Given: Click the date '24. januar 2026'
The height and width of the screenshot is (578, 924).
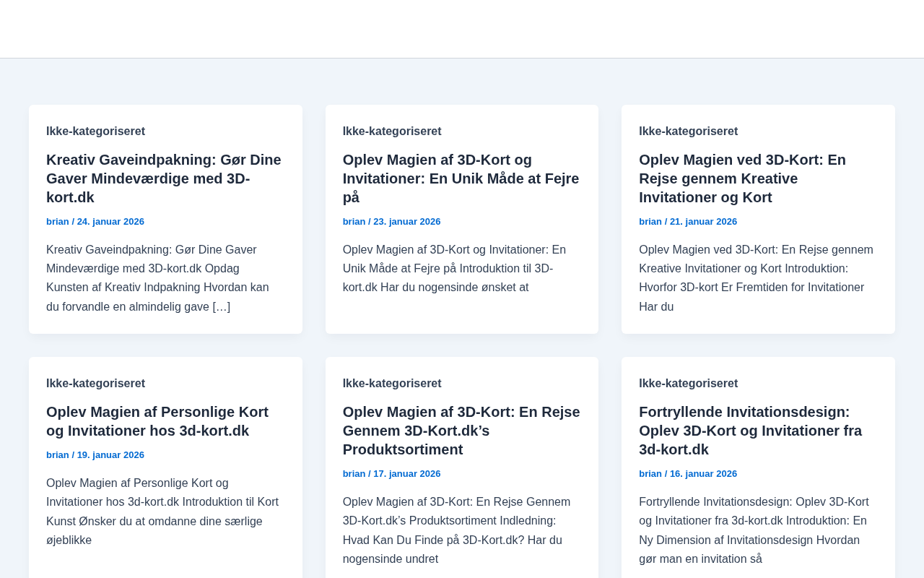Looking at the screenshot, I should pyautogui.click(x=110, y=222).
